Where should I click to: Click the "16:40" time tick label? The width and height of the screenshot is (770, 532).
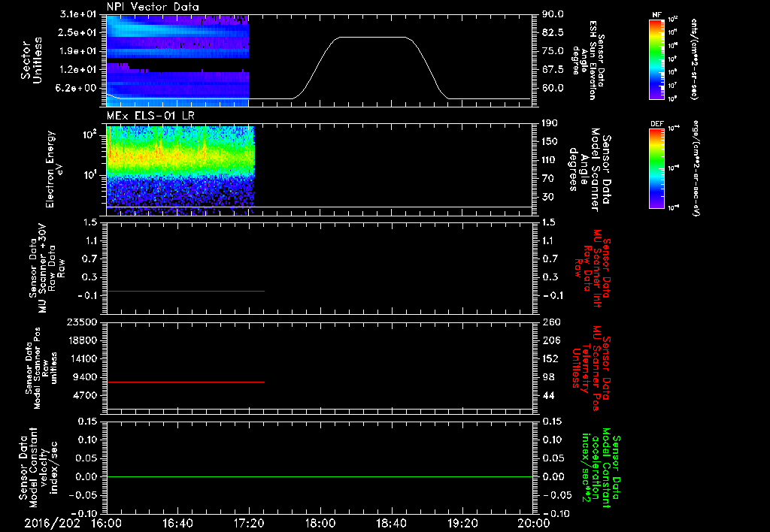click(x=177, y=523)
